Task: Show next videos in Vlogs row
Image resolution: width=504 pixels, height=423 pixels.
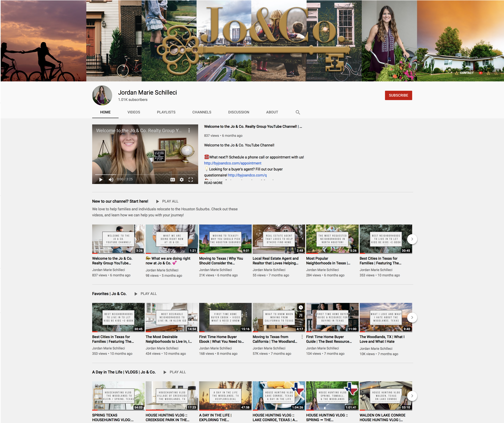Action: (412, 396)
